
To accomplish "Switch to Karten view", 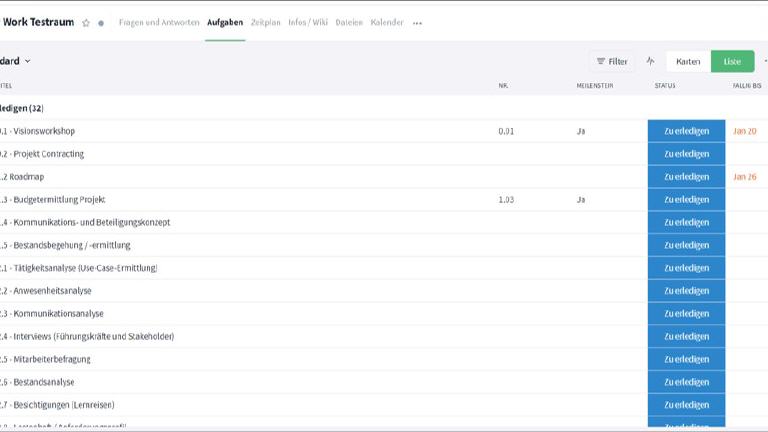I will tap(688, 61).
